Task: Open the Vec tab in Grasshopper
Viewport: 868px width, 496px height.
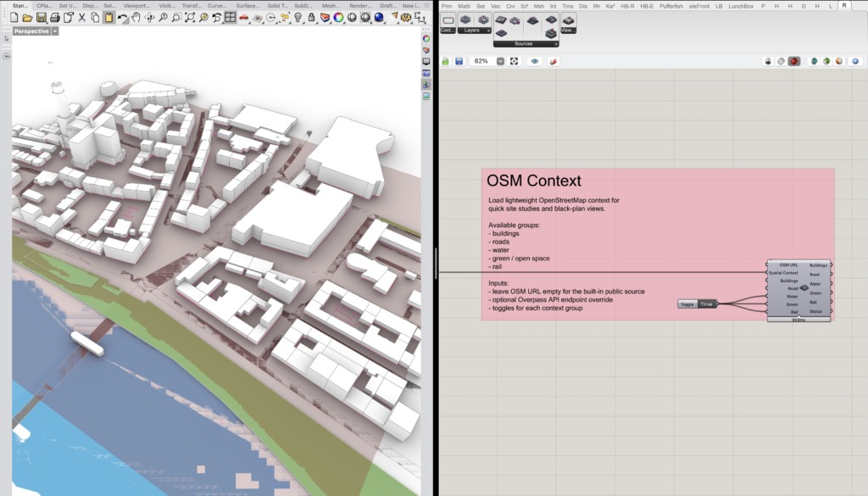Action: click(495, 6)
